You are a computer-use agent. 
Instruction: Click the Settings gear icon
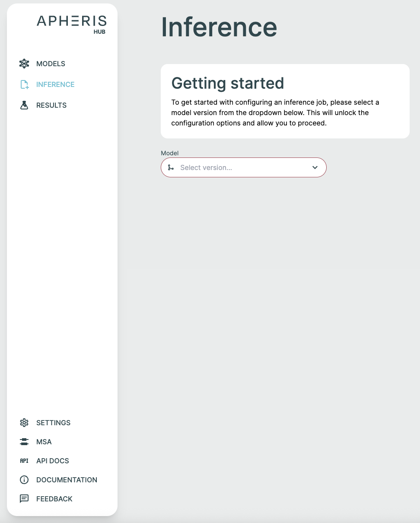24,423
